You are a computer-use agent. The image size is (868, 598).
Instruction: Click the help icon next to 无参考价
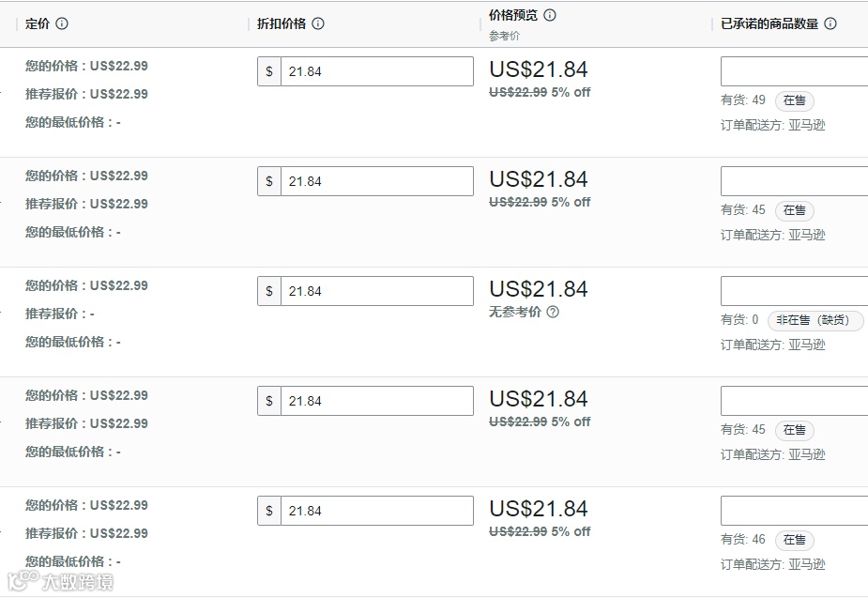point(553,313)
